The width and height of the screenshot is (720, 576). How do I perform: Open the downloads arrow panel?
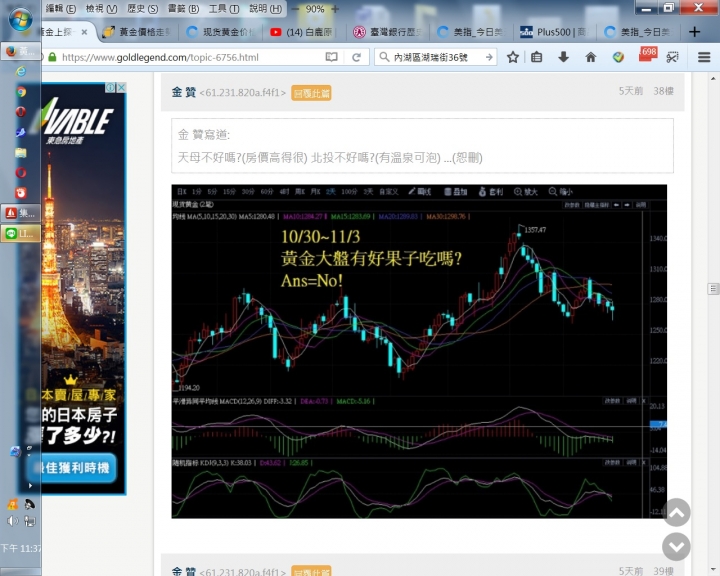563,57
